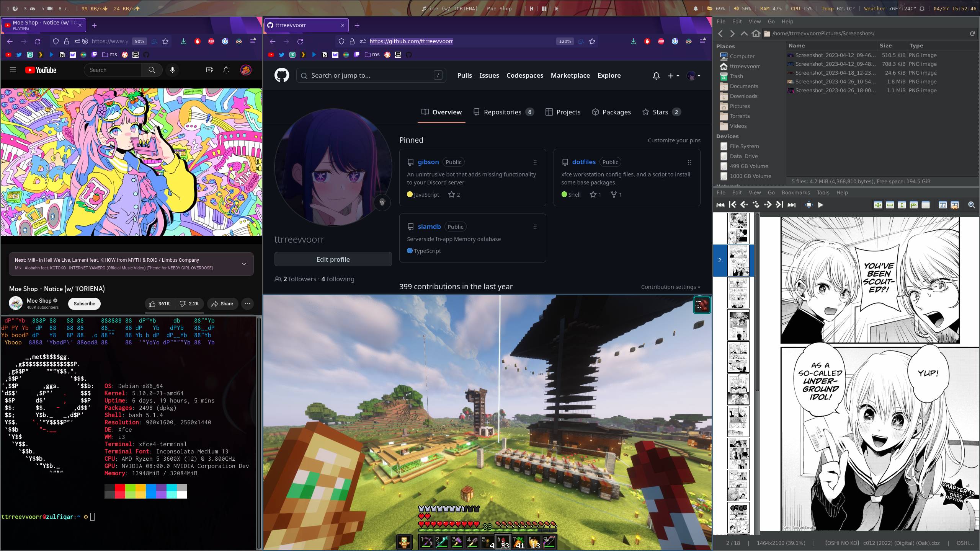
Task: Toggle double page mode in comic viewer
Action: [942, 205]
